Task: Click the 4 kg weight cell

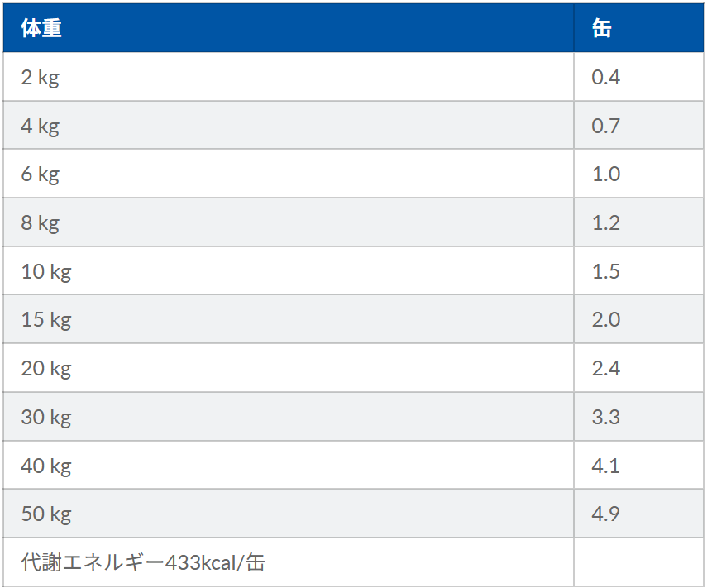Action: (41, 126)
